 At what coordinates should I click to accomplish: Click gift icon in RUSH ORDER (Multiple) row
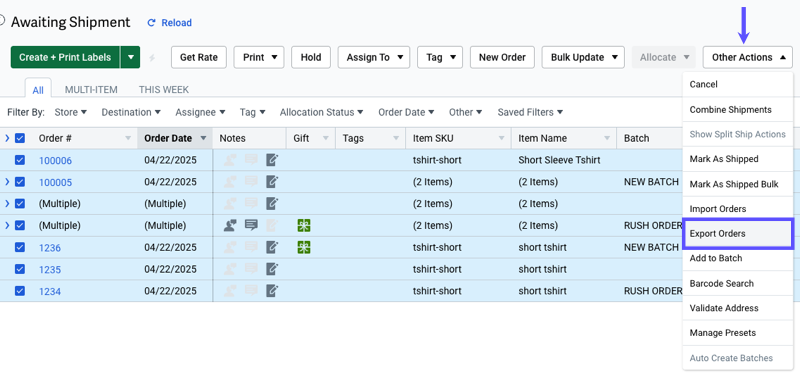point(304,226)
